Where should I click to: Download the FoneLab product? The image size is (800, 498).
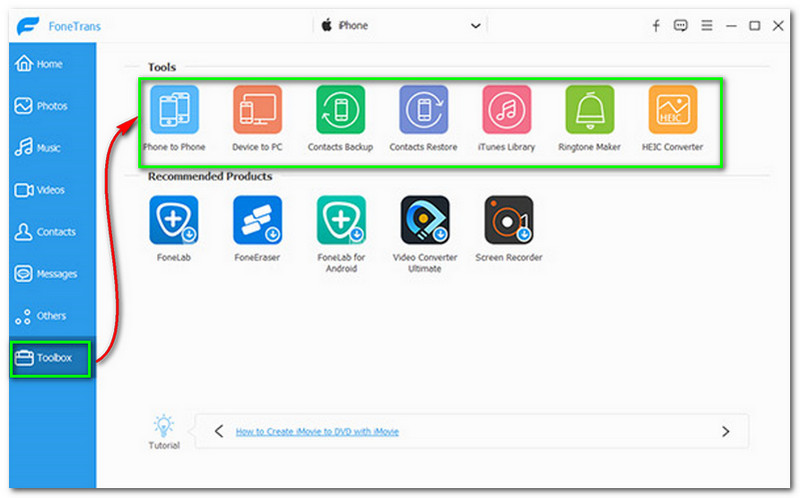click(x=173, y=221)
